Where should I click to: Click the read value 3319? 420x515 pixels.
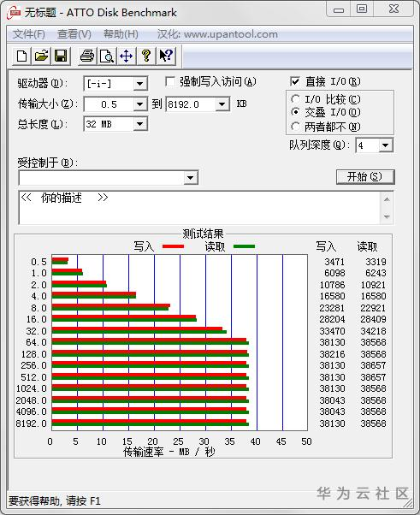(x=376, y=262)
